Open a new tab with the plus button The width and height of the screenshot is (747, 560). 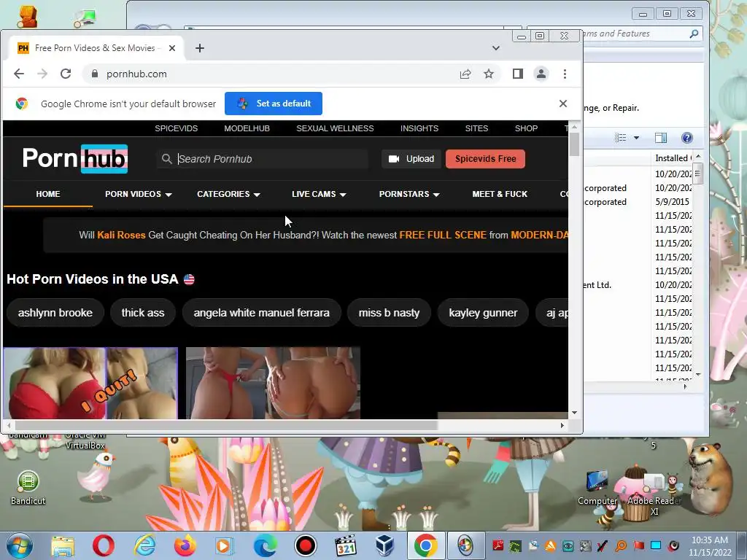click(x=200, y=48)
